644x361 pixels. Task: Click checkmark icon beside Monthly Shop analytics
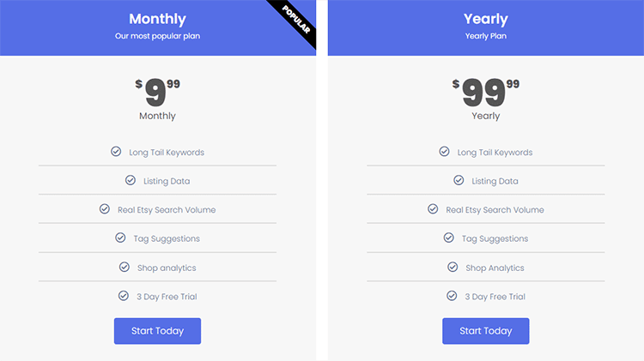(x=125, y=268)
